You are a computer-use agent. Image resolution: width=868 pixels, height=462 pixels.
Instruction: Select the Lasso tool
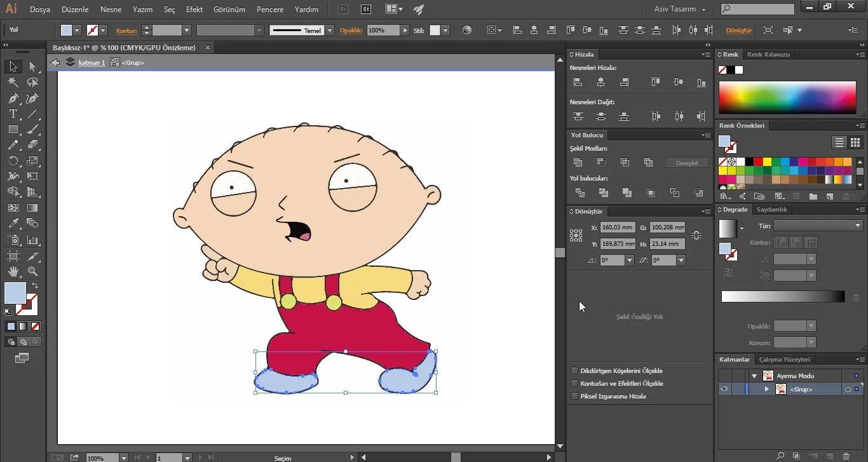click(32, 83)
